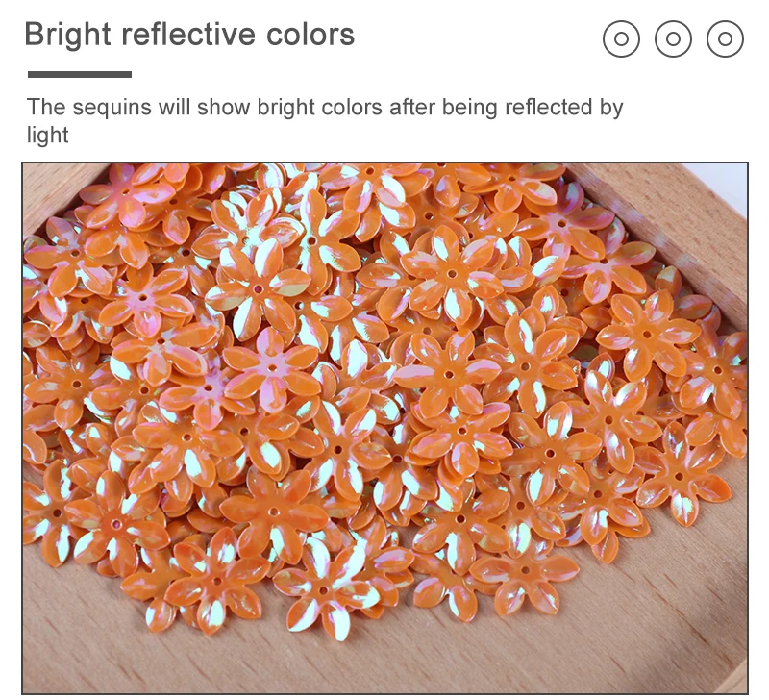Screen dimensions: 769x700
Task: Click the word "light" on the second line
Action: [x=47, y=135]
